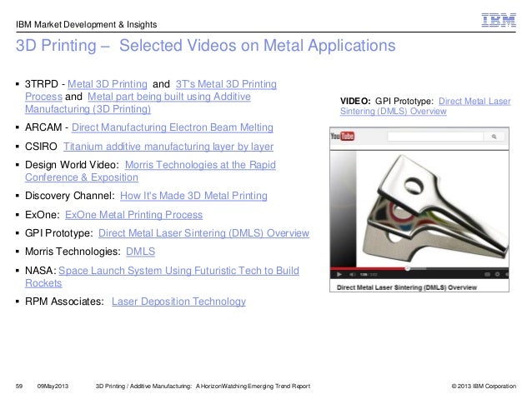Click the footer page number '59'
The width and height of the screenshot is (532, 399).
19,387
